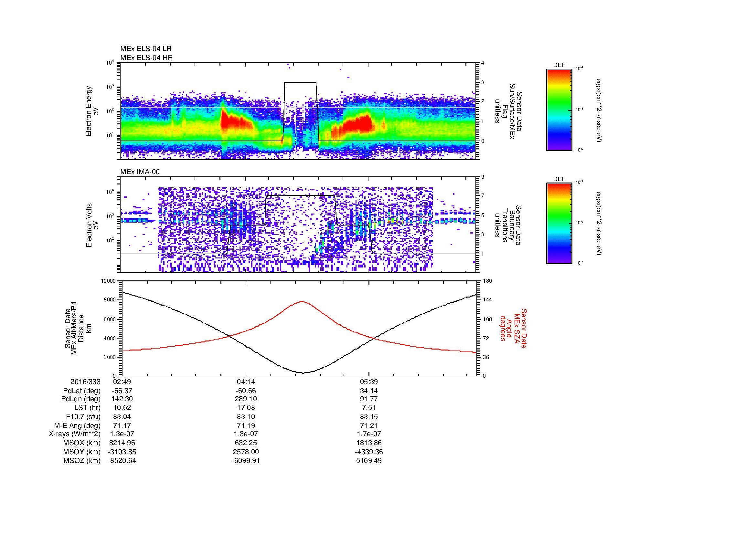Click the 'MSOX (km)' row label
This screenshot has width=756, height=534.
coord(82,443)
